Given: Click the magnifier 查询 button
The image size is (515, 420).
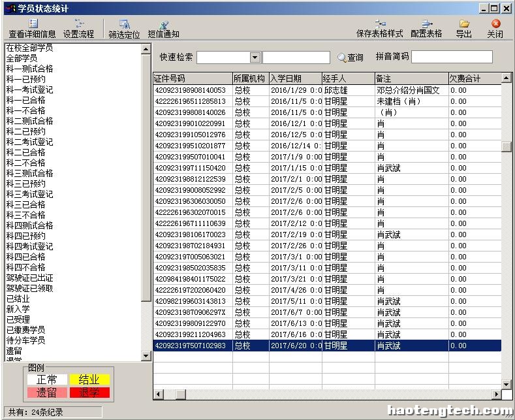Looking at the screenshot, I should pyautogui.click(x=351, y=57).
